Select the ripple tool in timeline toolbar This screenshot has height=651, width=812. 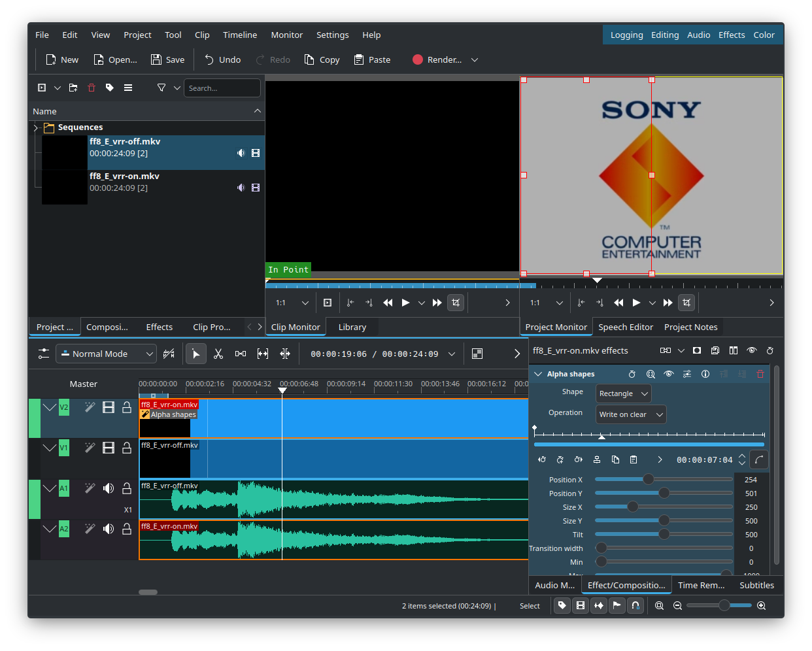285,354
